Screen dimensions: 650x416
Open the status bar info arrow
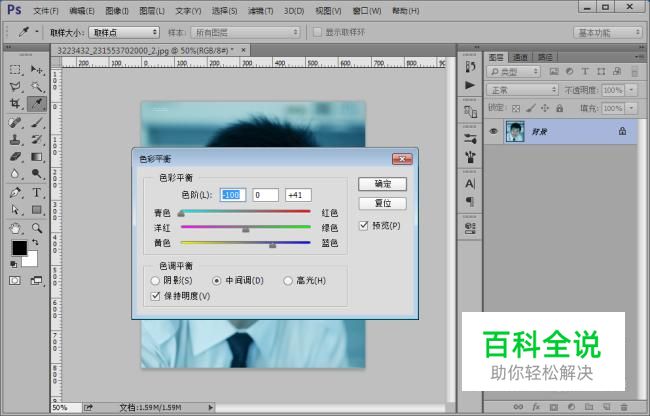[211, 407]
